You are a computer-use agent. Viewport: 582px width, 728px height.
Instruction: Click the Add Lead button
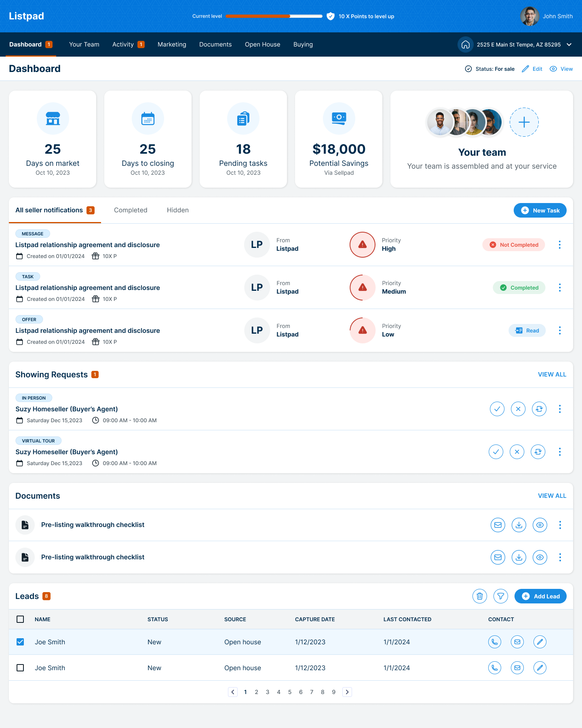(540, 596)
